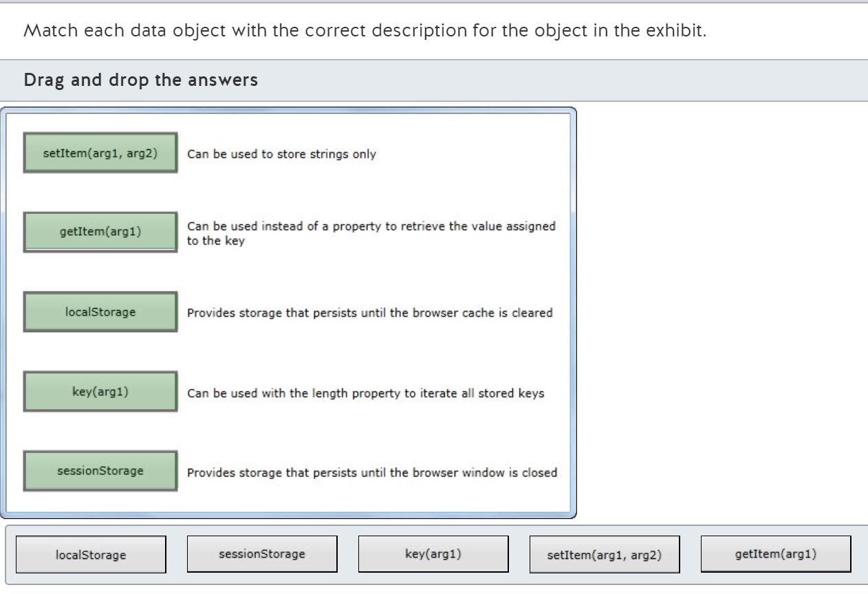Click the green localStorage target box
868x594 pixels.
coord(100,312)
